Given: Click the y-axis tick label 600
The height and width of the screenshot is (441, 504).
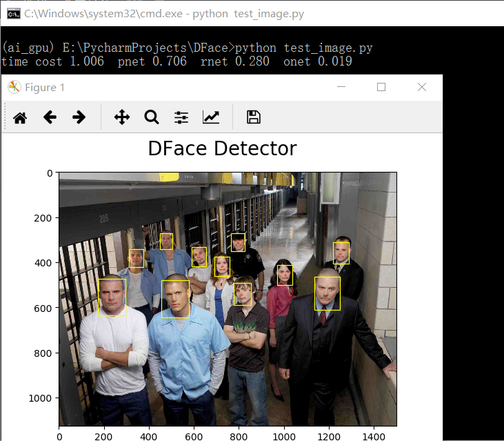Looking at the screenshot, I should [43, 308].
